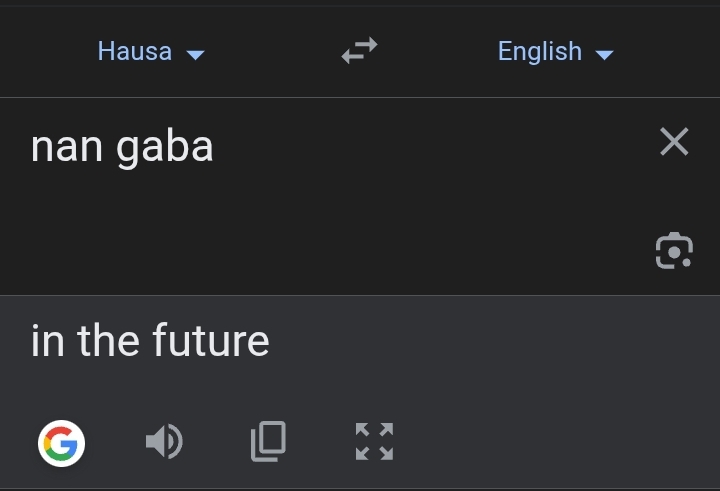Open camera translate with the lens icon
This screenshot has width=720, height=491.
pyautogui.click(x=674, y=250)
